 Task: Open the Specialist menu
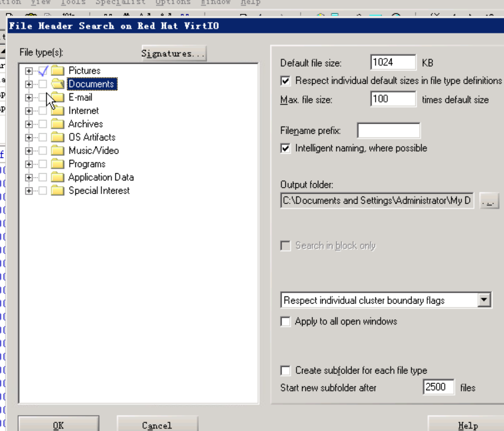(x=120, y=2)
